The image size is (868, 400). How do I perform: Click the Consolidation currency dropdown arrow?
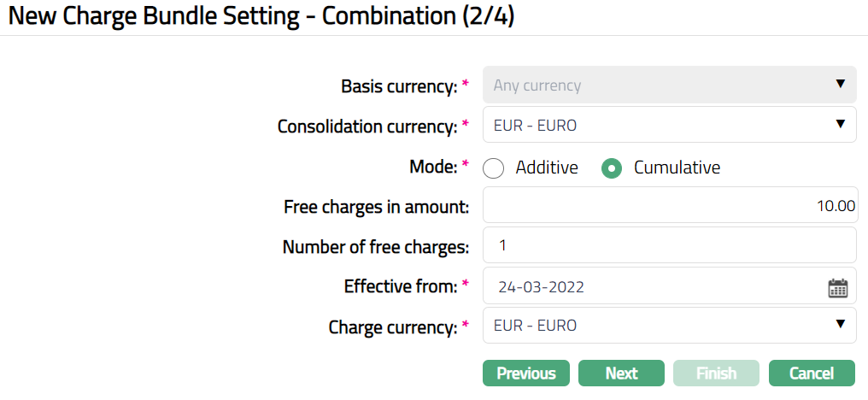(840, 126)
